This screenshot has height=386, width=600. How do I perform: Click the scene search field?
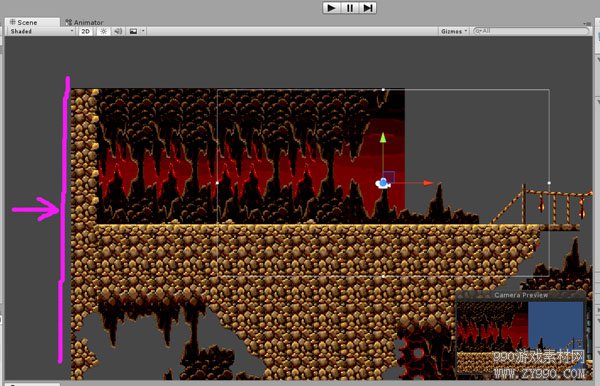point(531,31)
